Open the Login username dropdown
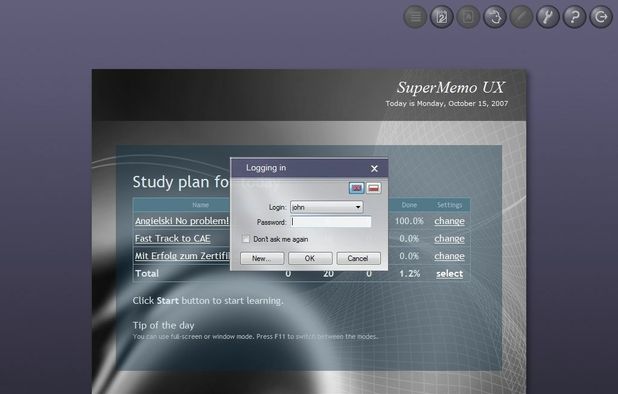This screenshot has height=394, width=618. coord(327,207)
